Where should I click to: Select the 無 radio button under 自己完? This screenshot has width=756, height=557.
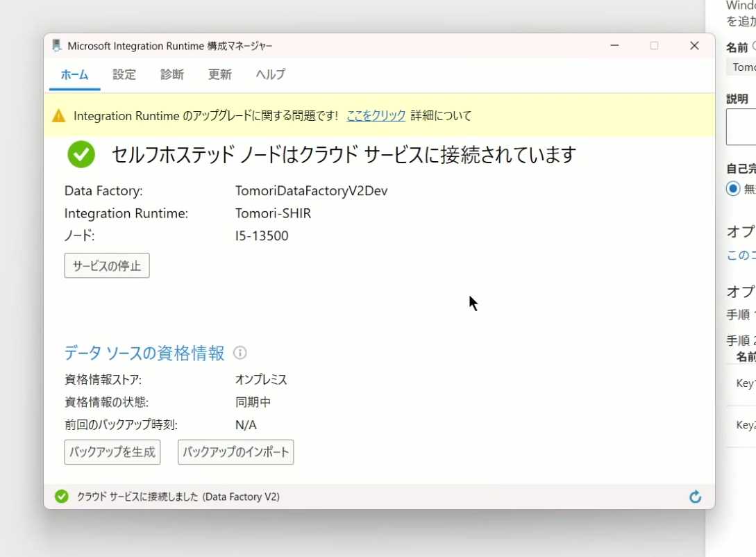point(733,188)
